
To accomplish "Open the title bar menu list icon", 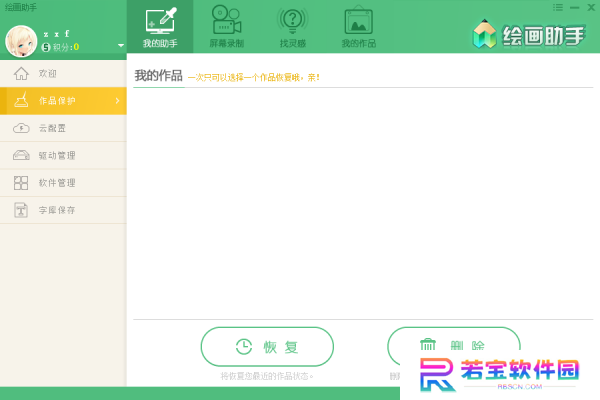I will [x=558, y=7].
